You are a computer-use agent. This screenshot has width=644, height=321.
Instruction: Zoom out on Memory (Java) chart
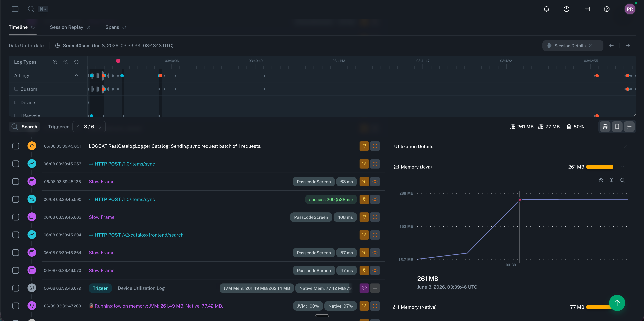click(622, 180)
